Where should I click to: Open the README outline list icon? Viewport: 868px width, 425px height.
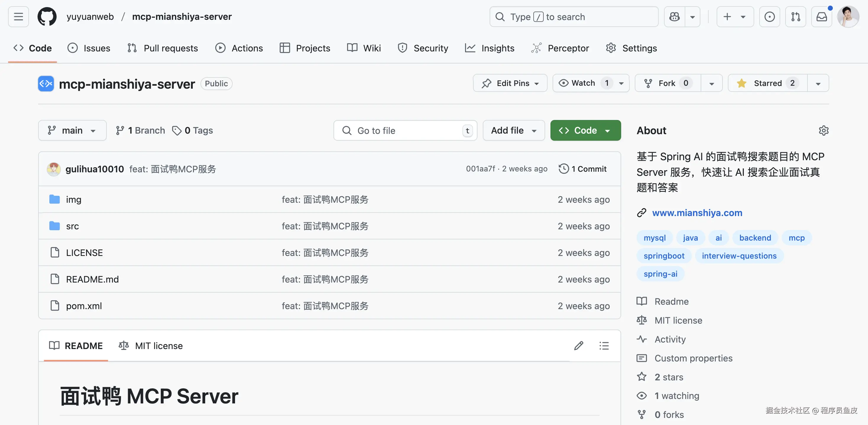point(604,345)
